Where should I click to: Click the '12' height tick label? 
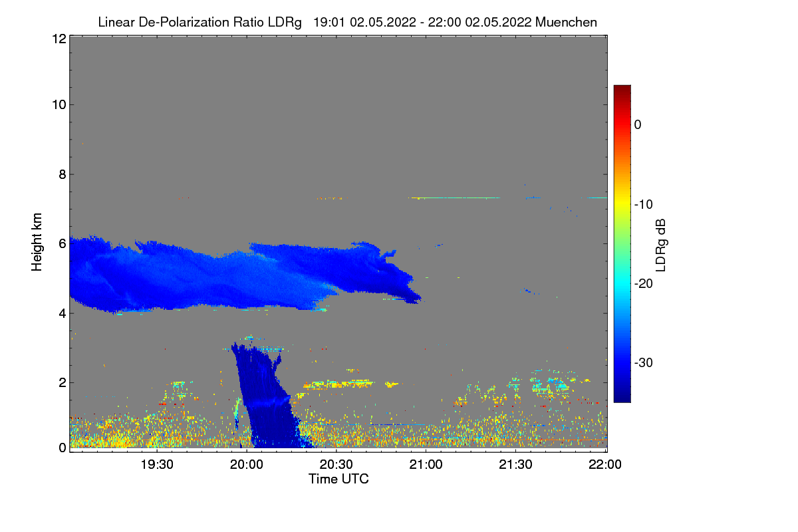(x=59, y=39)
